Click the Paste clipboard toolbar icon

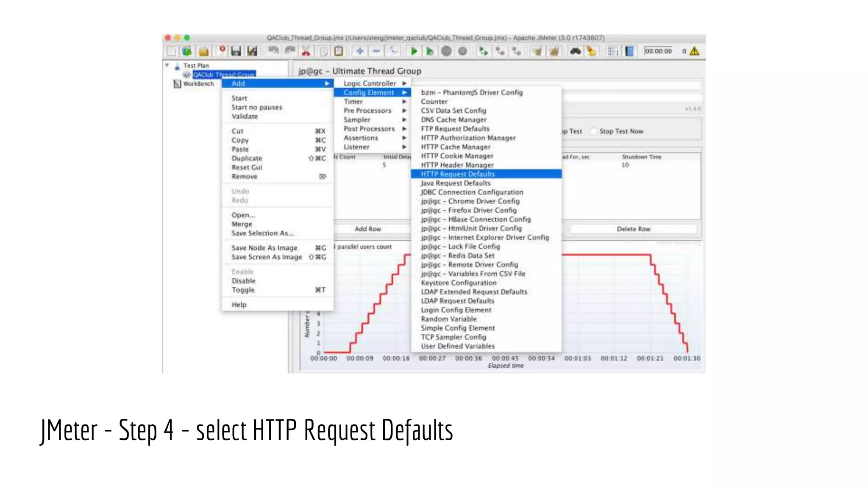(339, 51)
